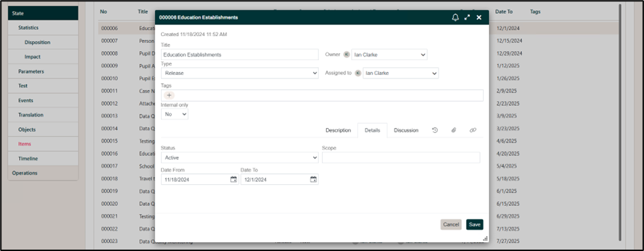Open the Owner dropdown

pos(389,55)
